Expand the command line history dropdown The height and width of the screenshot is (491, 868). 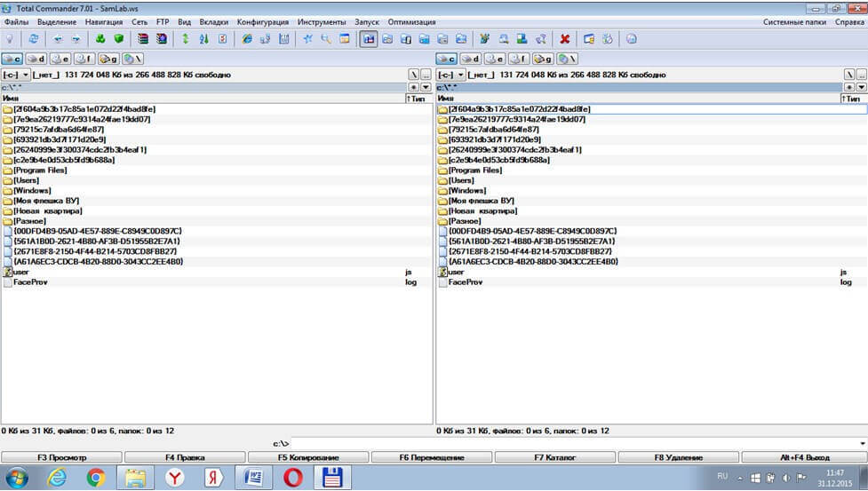point(862,443)
